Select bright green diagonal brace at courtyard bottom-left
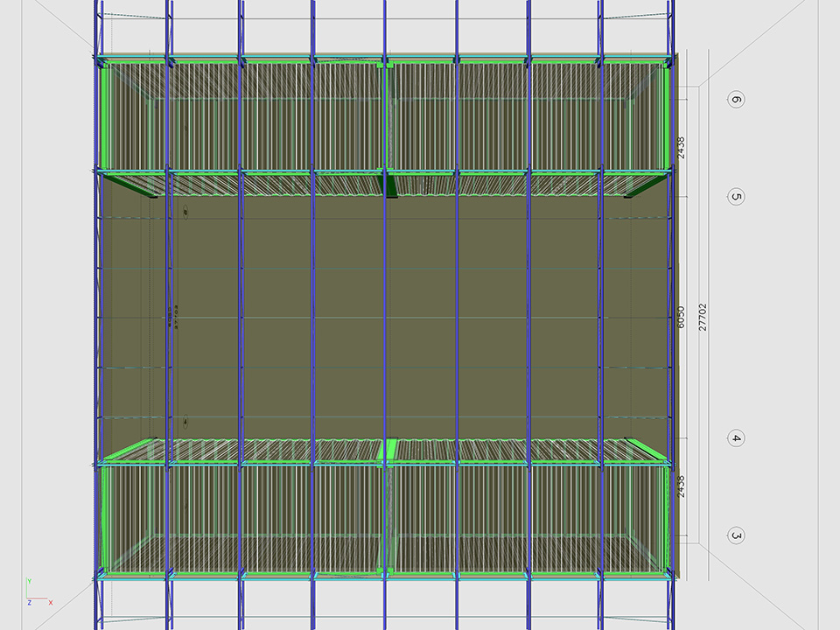This screenshot has height=630, width=840. 131,450
